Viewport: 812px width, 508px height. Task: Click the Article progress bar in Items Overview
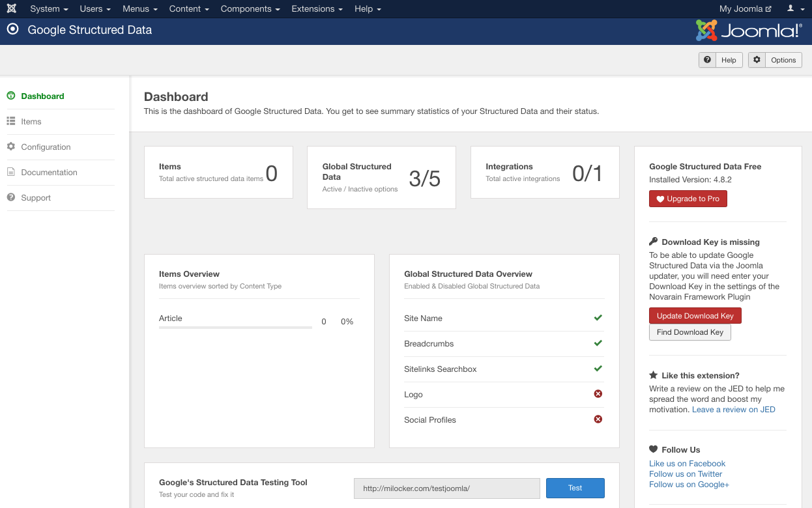point(235,327)
